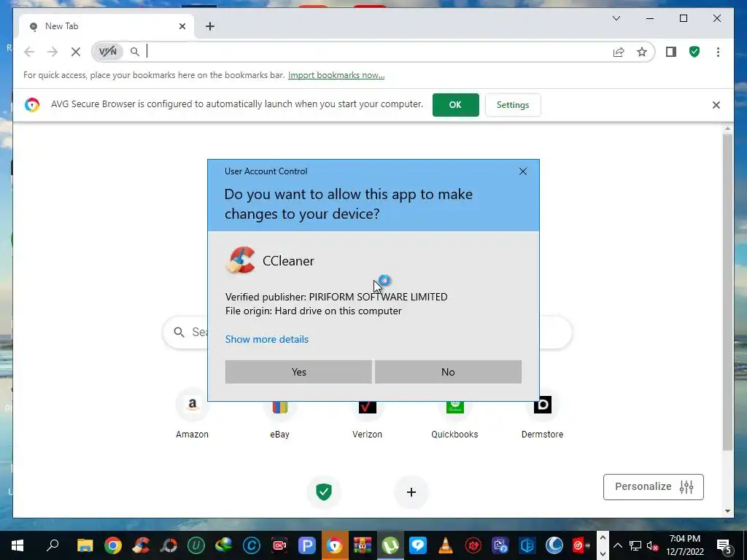Screen dimensions: 747x560
Task: Open the blue P app taskbar icon
Action: coord(307,545)
